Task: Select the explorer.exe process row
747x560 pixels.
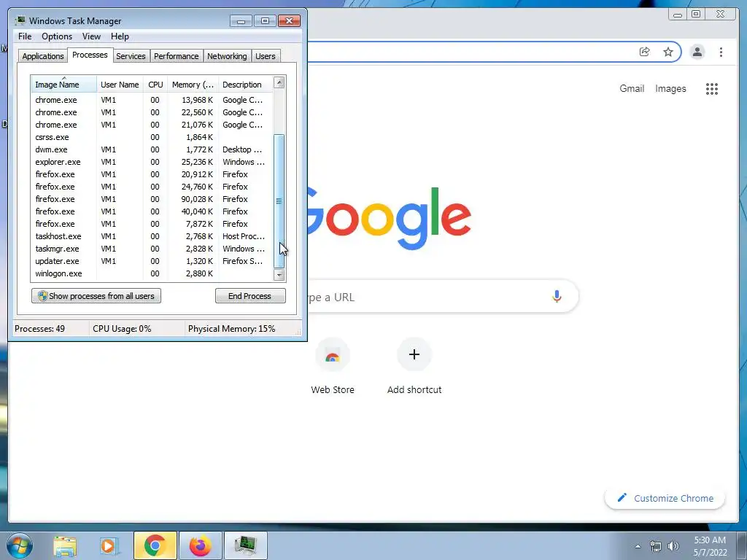Action: 152,162
